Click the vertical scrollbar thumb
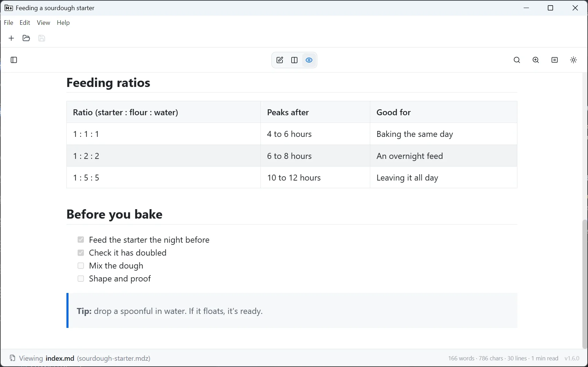Viewport: 588px width, 367px height. coord(585,284)
